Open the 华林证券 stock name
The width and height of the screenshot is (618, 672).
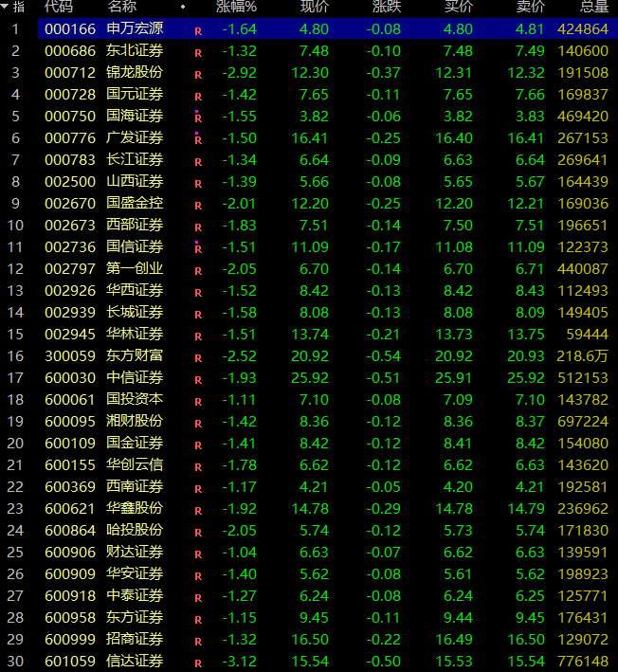(x=135, y=334)
